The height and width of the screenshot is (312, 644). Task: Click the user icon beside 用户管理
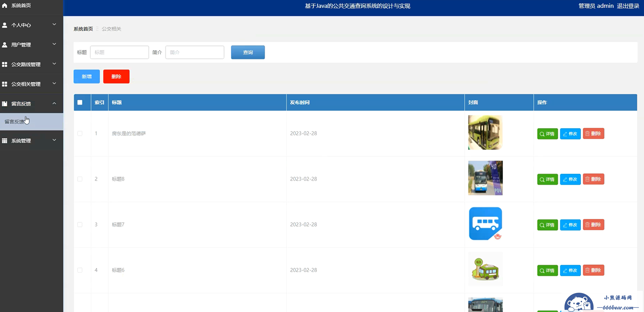pos(4,45)
